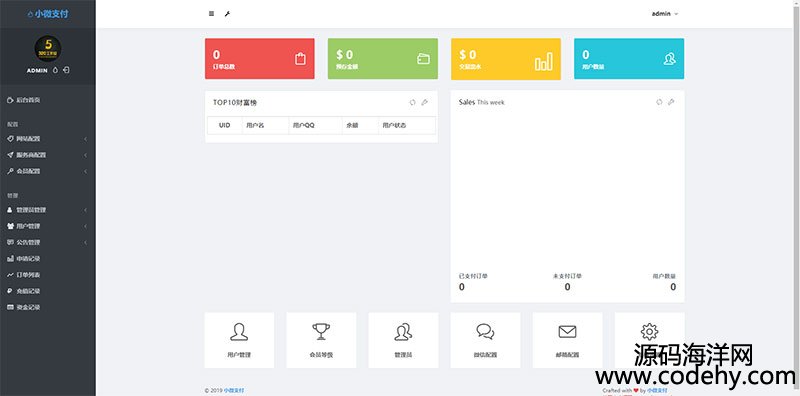Click the 订单列表 line-chart sidebar icon
Image resolution: width=800 pixels, height=396 pixels.
[10, 275]
